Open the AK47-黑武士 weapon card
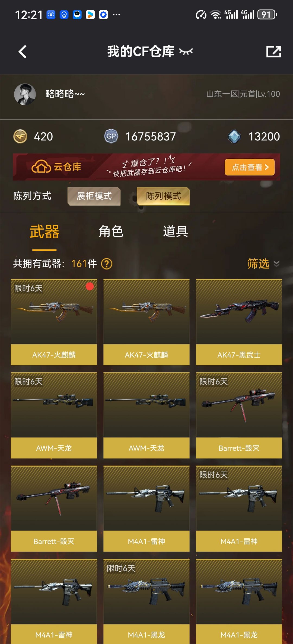293x644 pixels. click(239, 322)
